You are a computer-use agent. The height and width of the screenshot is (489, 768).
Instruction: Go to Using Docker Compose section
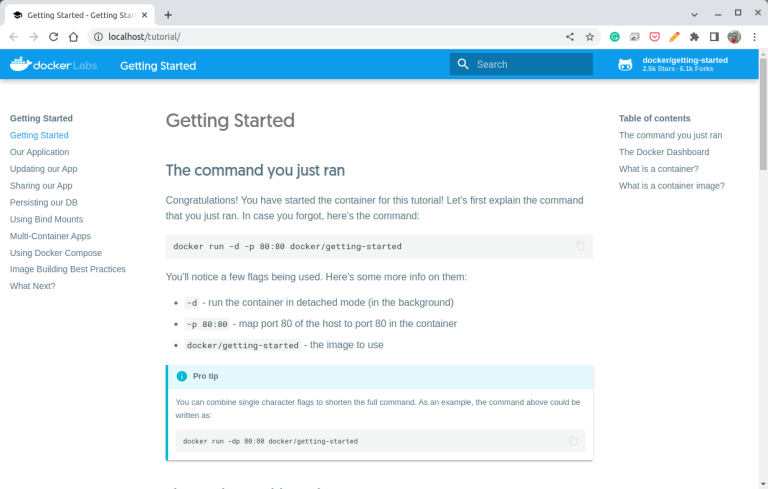(55, 253)
